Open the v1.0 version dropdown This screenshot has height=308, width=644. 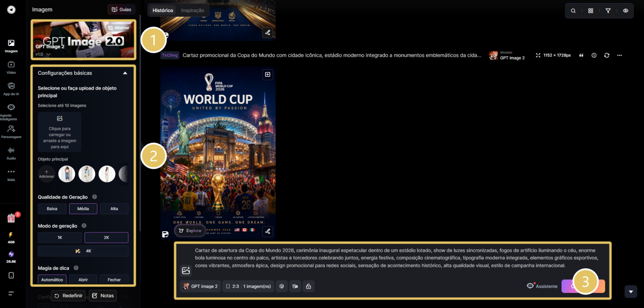pos(43,54)
